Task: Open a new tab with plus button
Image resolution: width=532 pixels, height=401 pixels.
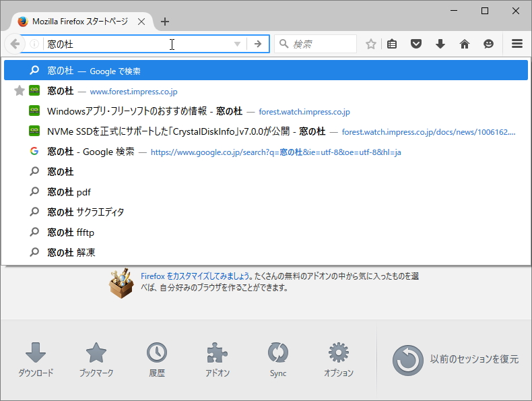Action: coord(165,22)
